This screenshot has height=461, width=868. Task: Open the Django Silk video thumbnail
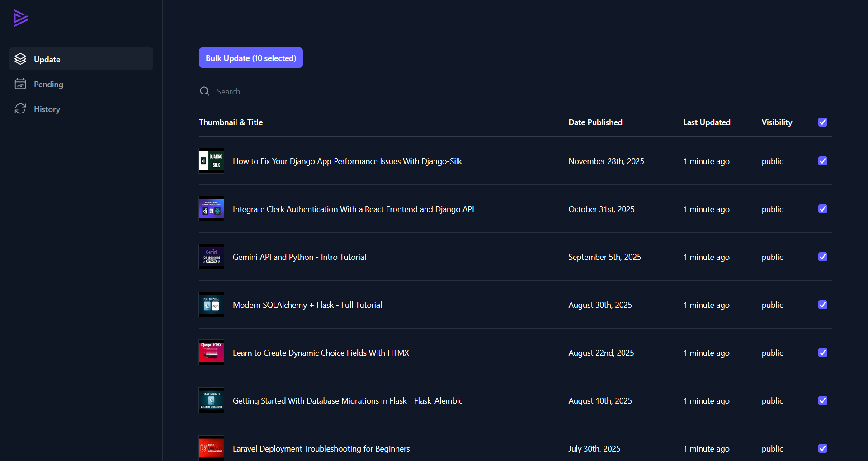[211, 160]
